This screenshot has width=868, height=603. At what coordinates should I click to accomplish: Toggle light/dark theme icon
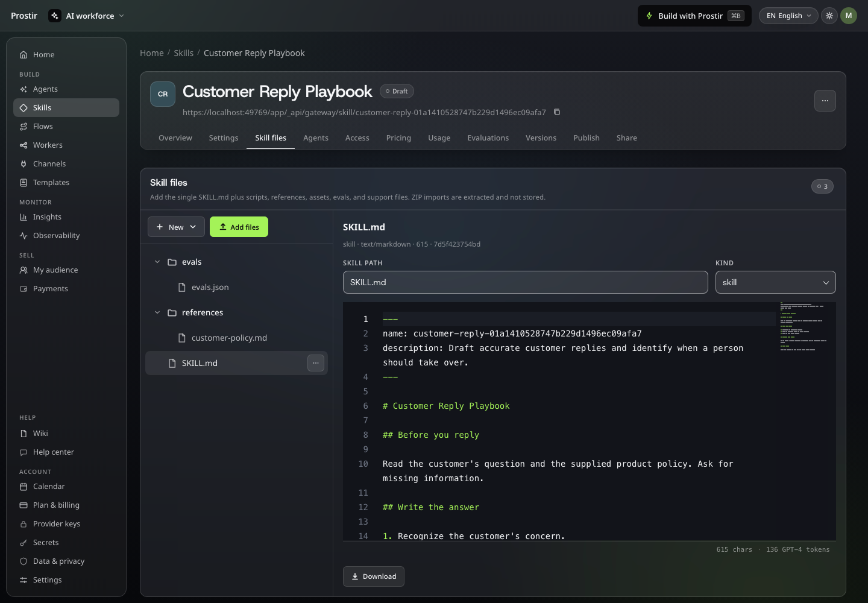click(829, 16)
